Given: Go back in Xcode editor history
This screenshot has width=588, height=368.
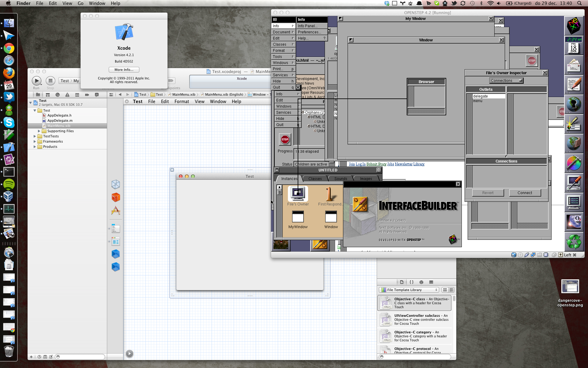Looking at the screenshot, I should [x=120, y=94].
